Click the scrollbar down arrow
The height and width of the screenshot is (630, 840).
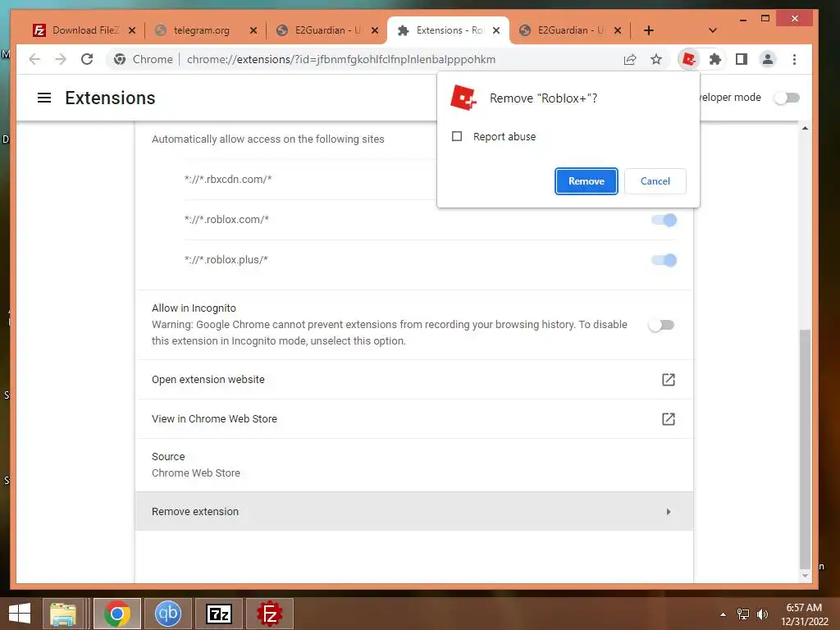pos(805,575)
